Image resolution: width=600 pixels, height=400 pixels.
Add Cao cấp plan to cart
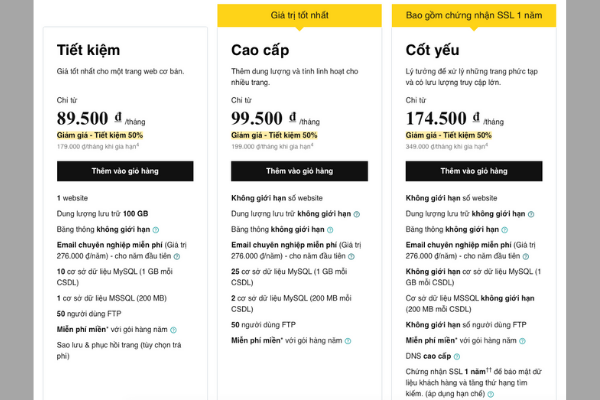[x=299, y=171]
